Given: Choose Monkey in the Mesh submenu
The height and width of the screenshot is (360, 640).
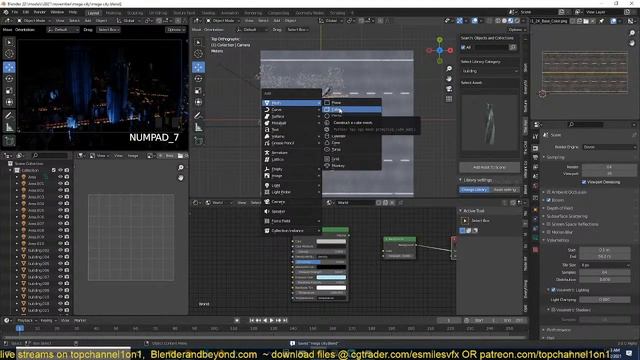Looking at the screenshot, I should click(x=352, y=166).
